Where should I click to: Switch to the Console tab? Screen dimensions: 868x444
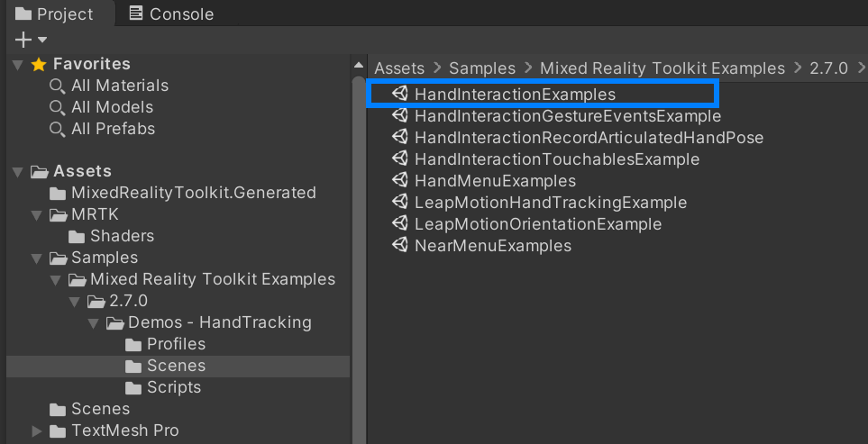point(170,14)
